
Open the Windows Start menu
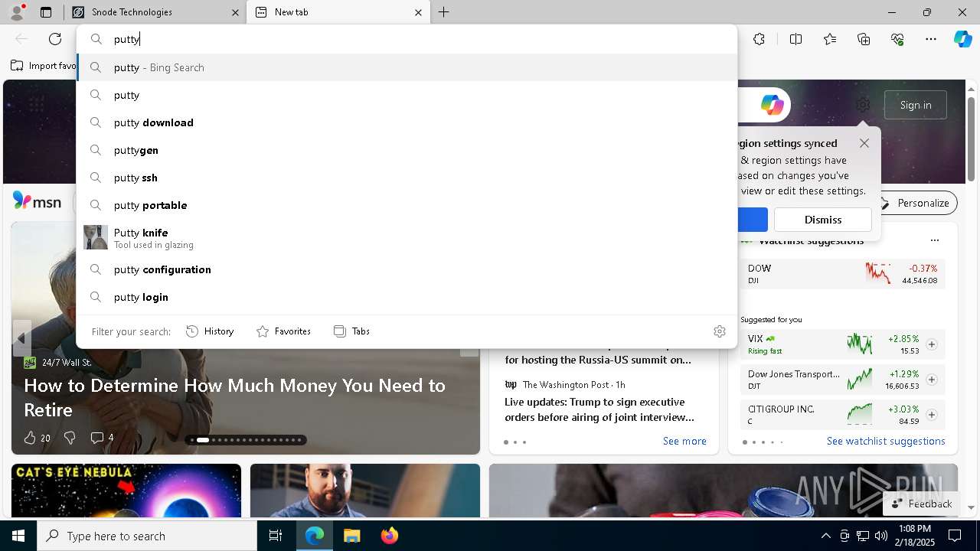pos(18,536)
